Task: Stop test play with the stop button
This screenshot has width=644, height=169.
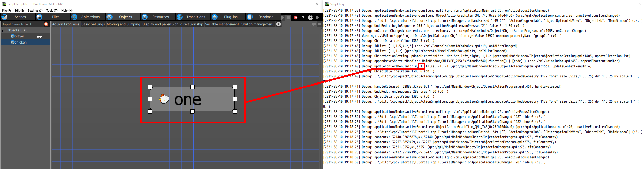Action: pos(288,17)
